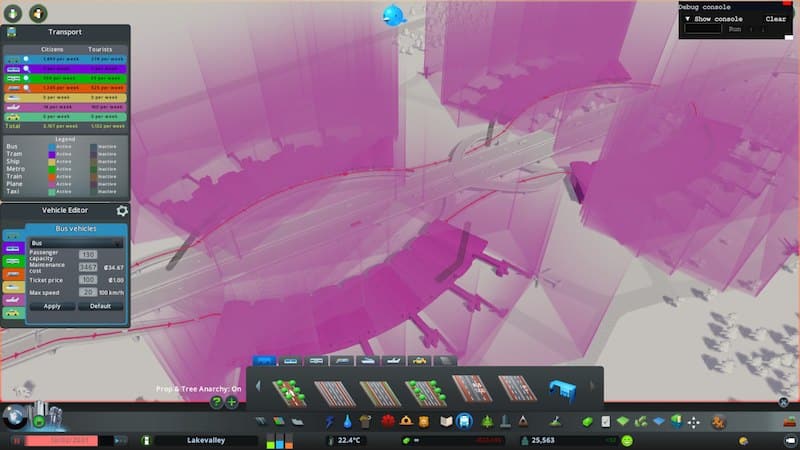Click the Ticket price input field

[x=88, y=280]
